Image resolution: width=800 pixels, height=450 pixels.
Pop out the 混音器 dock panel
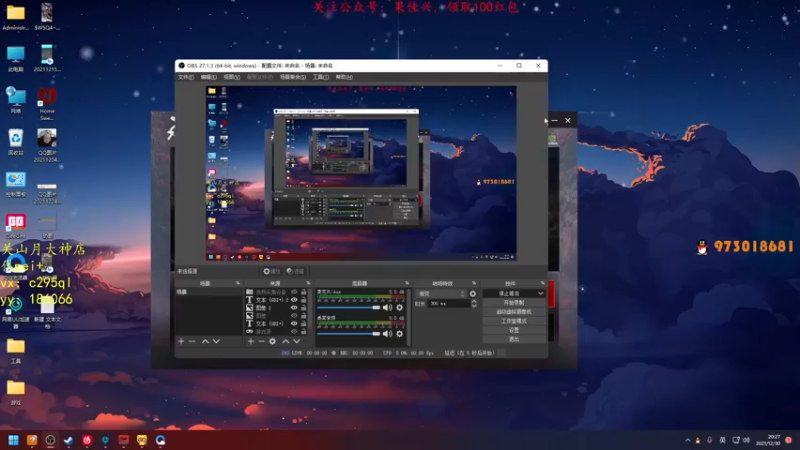pyautogui.click(x=407, y=283)
